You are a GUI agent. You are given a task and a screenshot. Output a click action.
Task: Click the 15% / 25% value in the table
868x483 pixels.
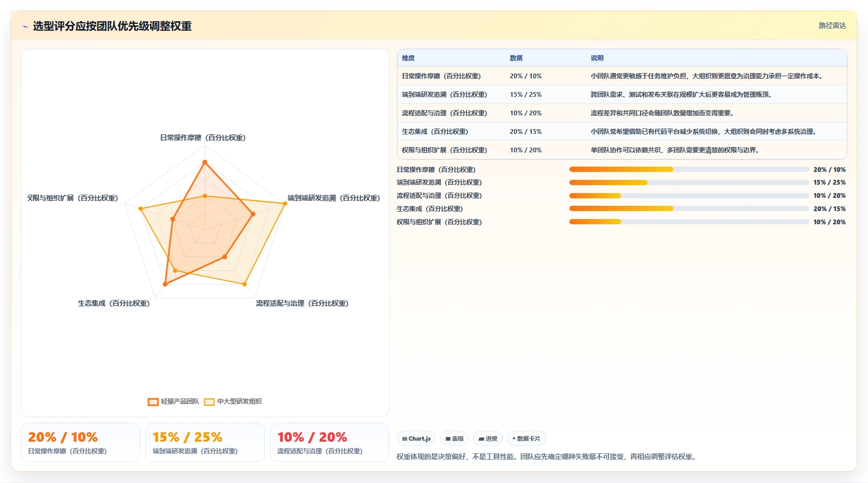[525, 95]
